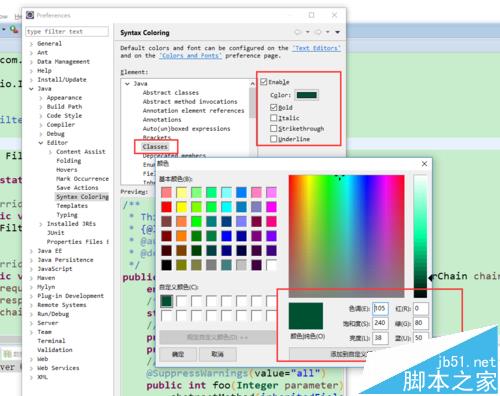
Task: Pick the black swatch in basic colors
Action: (x=166, y=265)
